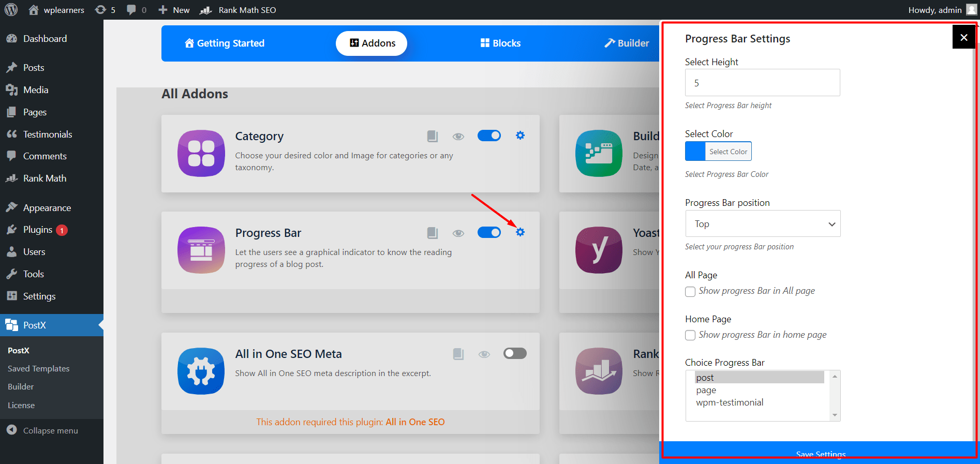Click the All in One SEO addon icon

(201, 371)
